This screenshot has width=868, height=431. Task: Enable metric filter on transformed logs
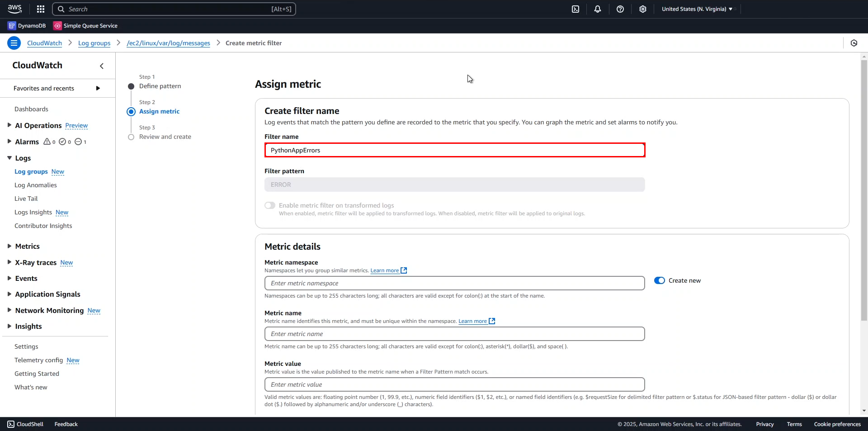point(270,205)
